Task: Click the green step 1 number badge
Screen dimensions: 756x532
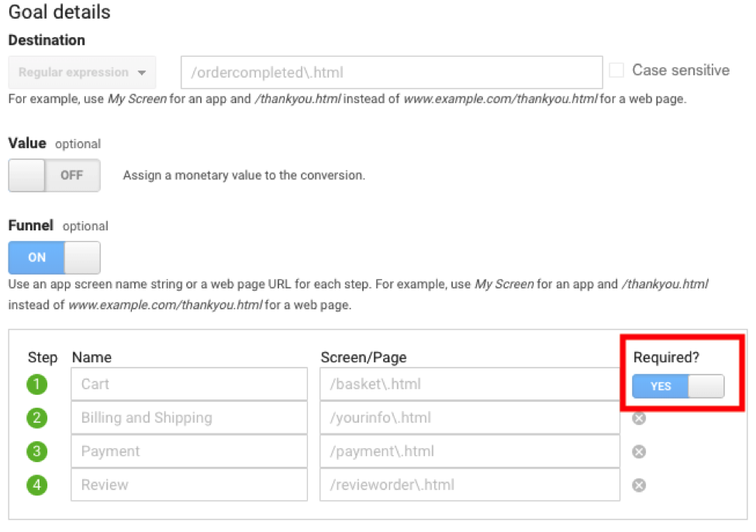Action: (x=37, y=385)
